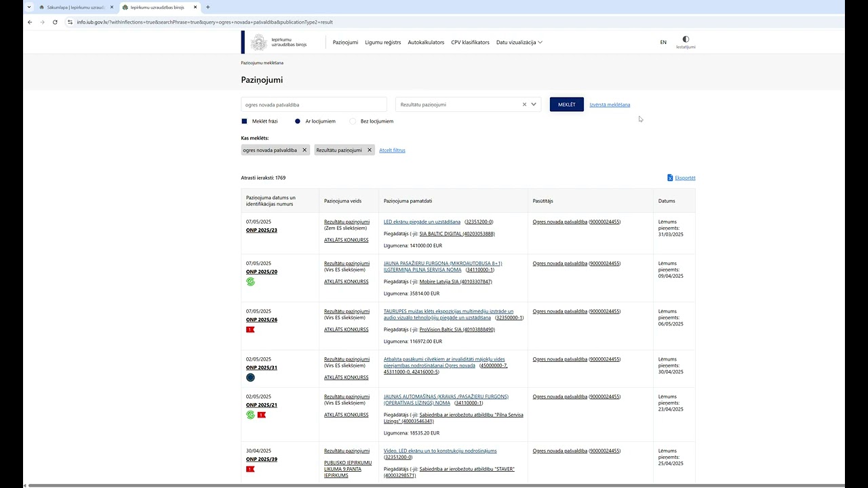Open supplier SIA BALTIC DIGITAL link

point(457,234)
